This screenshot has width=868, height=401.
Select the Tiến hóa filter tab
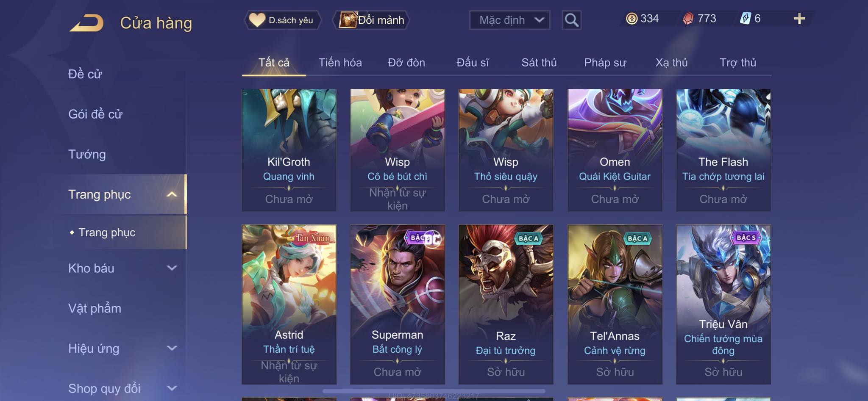[340, 63]
